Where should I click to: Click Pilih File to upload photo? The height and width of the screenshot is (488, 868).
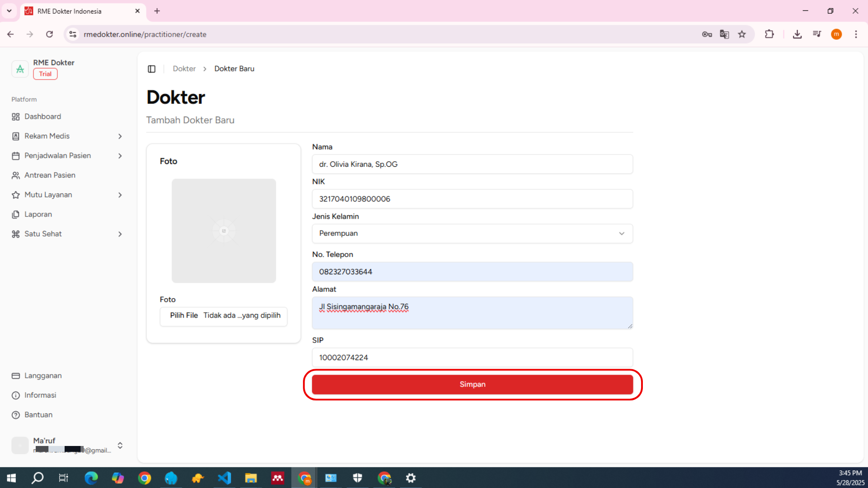pos(184,315)
